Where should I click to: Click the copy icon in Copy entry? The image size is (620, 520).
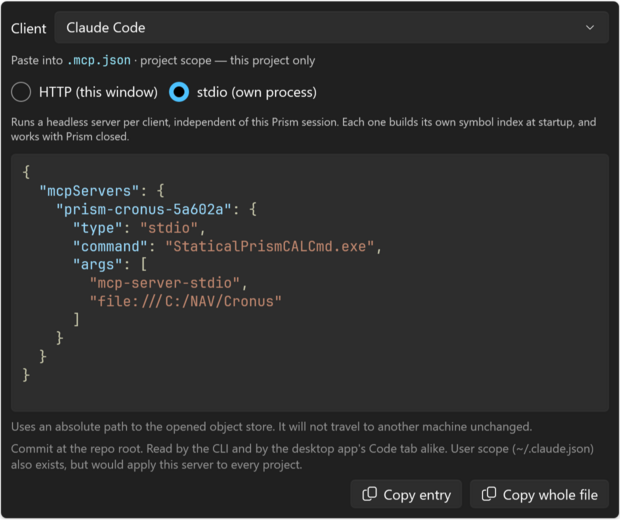point(370,494)
